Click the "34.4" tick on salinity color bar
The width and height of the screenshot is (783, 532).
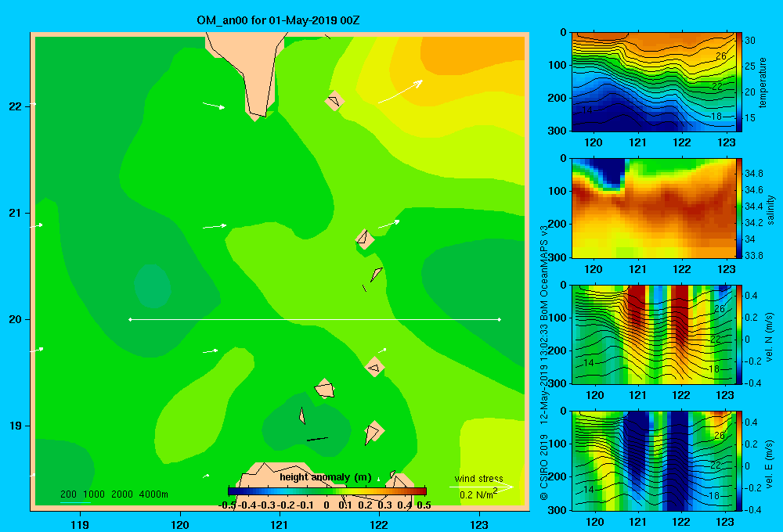[x=753, y=206]
